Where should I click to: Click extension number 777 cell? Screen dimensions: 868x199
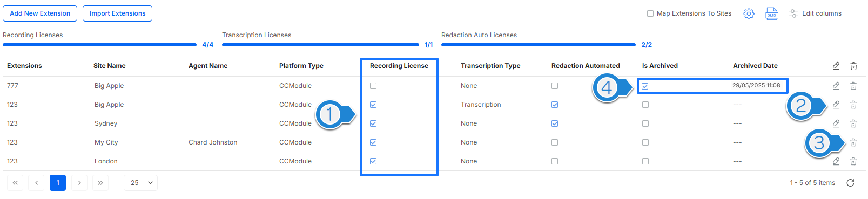(x=12, y=86)
